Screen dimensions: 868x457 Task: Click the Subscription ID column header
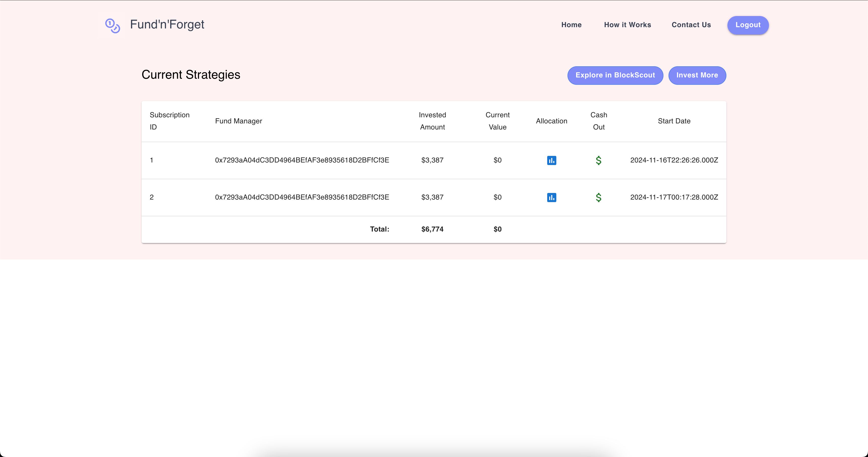[170, 121]
